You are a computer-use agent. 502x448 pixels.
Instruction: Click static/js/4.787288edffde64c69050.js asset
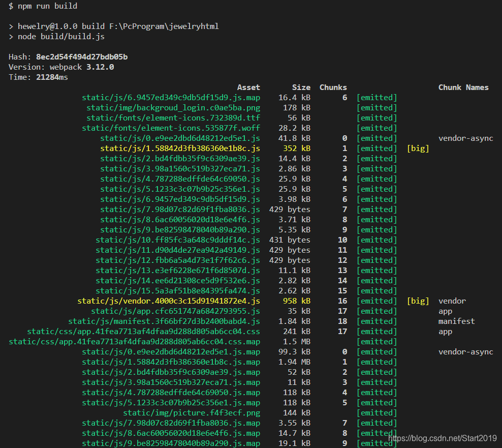(x=180, y=179)
